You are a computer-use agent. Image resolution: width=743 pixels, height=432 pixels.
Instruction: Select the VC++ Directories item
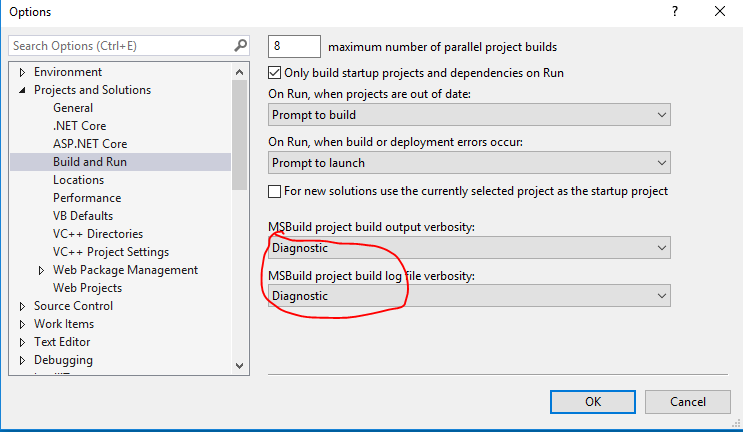point(97,234)
